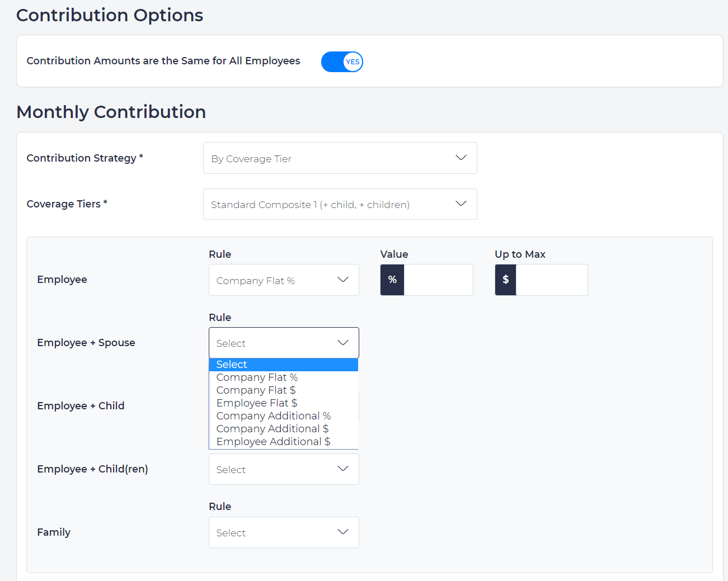Click the chevron on Employee + Spouse dropdown
This screenshot has width=728, height=581.
[343, 342]
